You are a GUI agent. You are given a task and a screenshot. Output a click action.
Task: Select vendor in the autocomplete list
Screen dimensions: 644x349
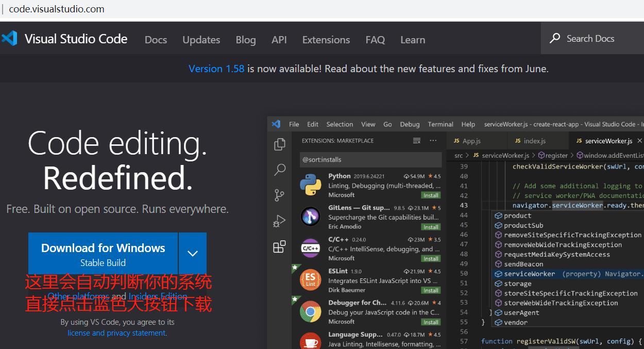pyautogui.click(x=516, y=323)
